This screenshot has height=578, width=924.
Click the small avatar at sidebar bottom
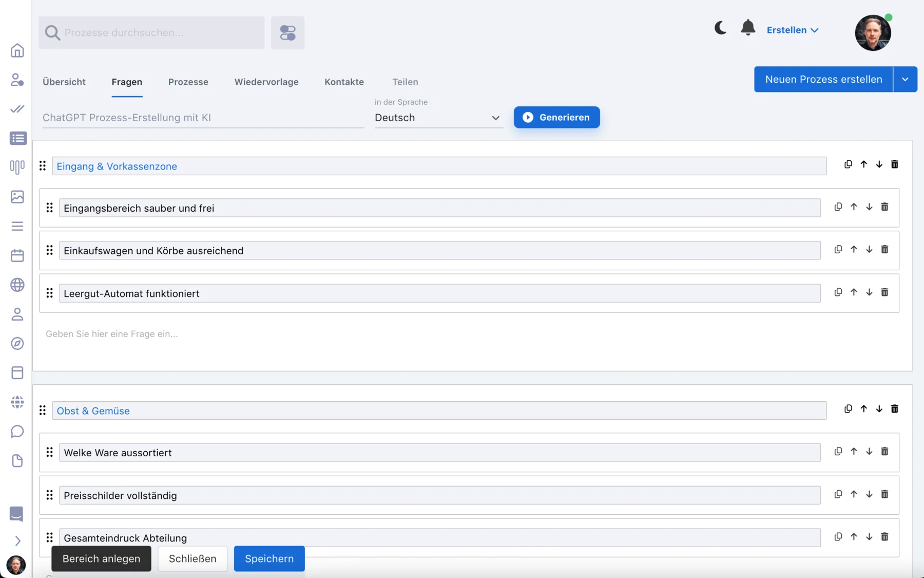click(x=16, y=565)
